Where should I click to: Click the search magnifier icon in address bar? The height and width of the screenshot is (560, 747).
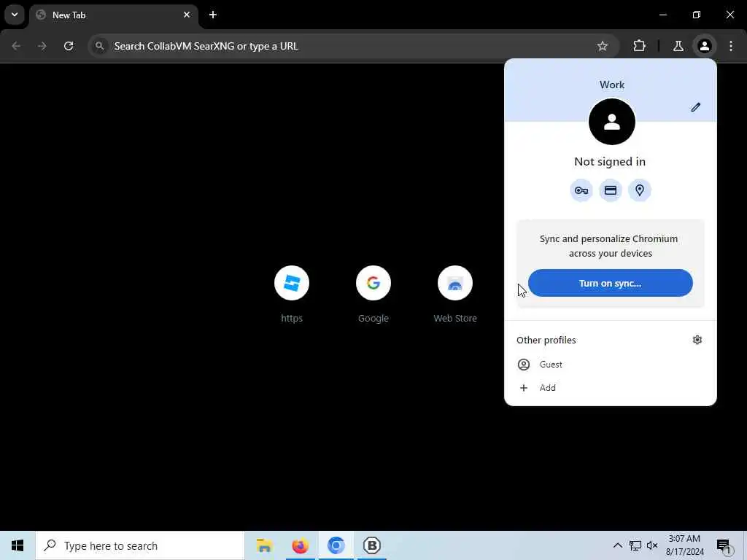(x=99, y=46)
